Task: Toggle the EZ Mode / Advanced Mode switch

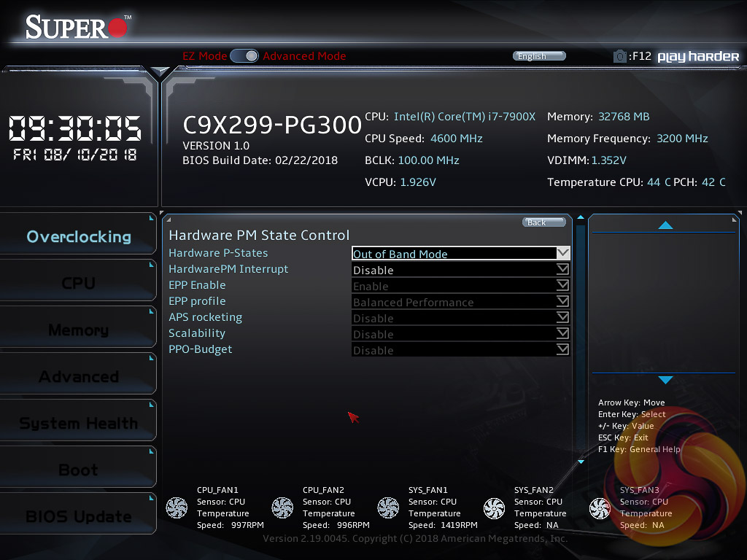Action: pyautogui.click(x=244, y=55)
